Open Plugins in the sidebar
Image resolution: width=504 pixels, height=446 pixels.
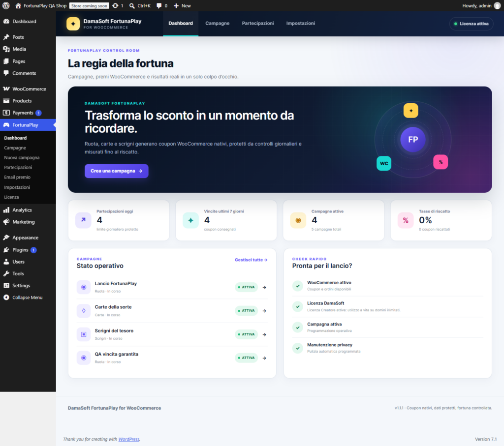coord(28,249)
